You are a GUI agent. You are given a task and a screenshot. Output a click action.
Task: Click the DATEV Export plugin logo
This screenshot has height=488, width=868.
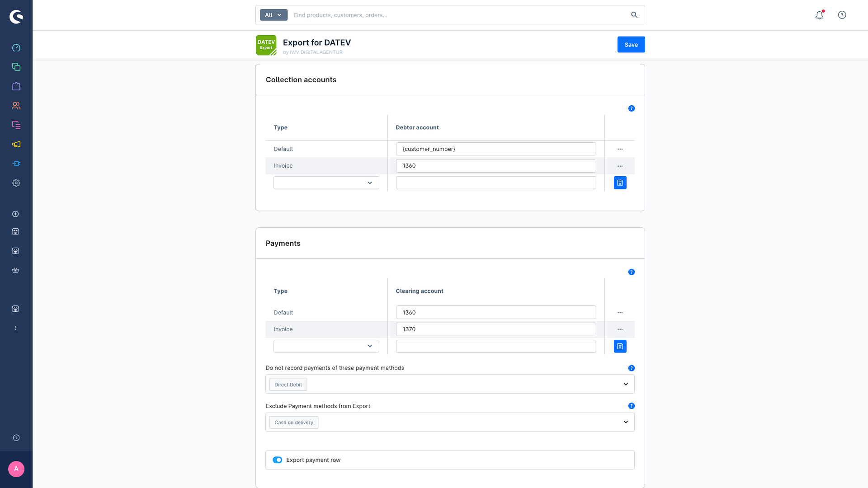266,45
